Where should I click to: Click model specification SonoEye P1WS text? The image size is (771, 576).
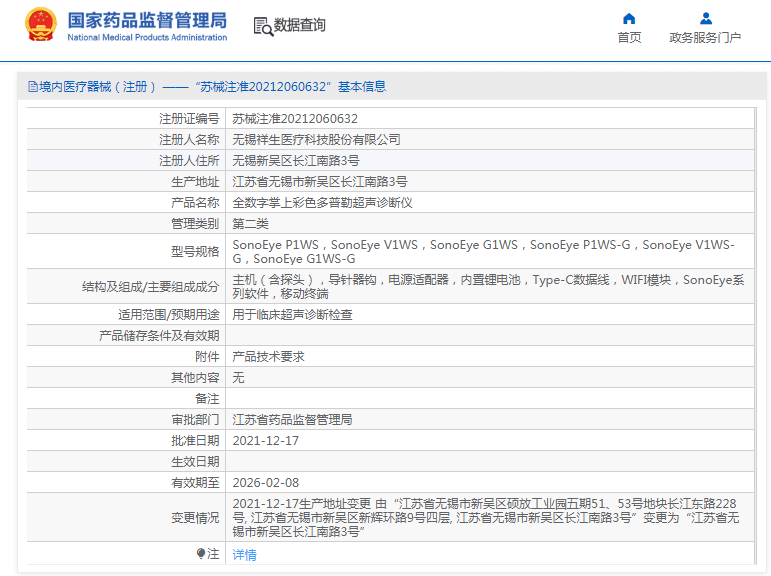pos(275,245)
